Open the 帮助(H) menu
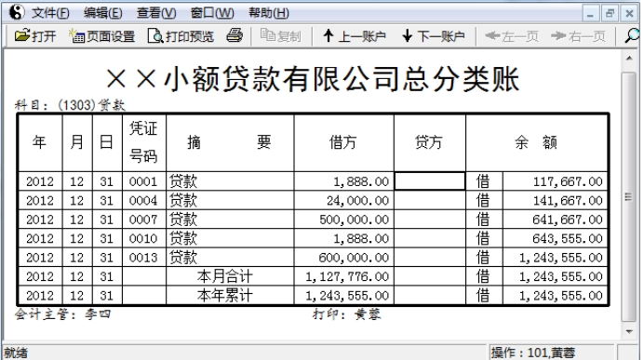 point(269,13)
